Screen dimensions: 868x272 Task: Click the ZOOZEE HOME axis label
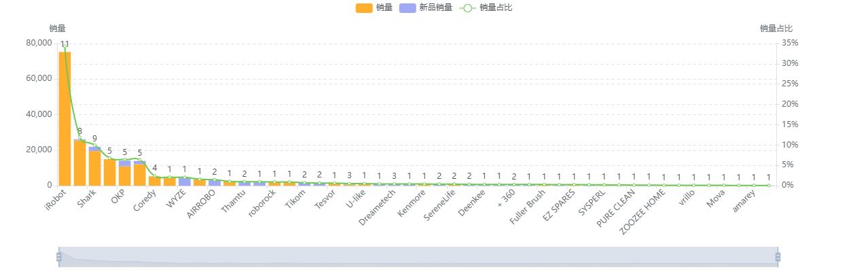coord(643,212)
